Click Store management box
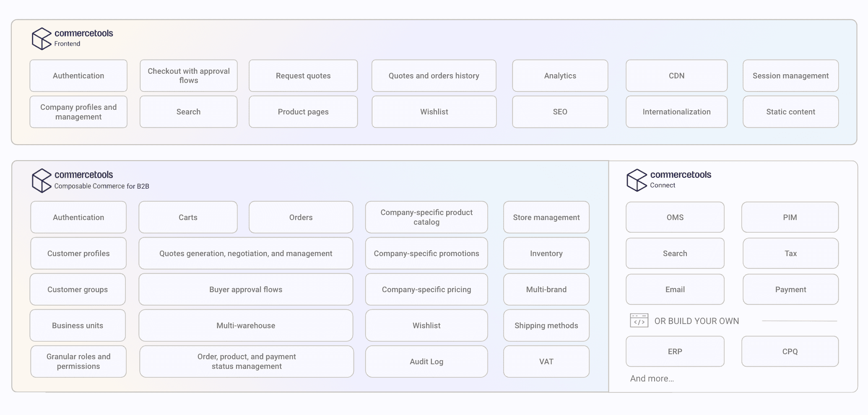 (546, 217)
